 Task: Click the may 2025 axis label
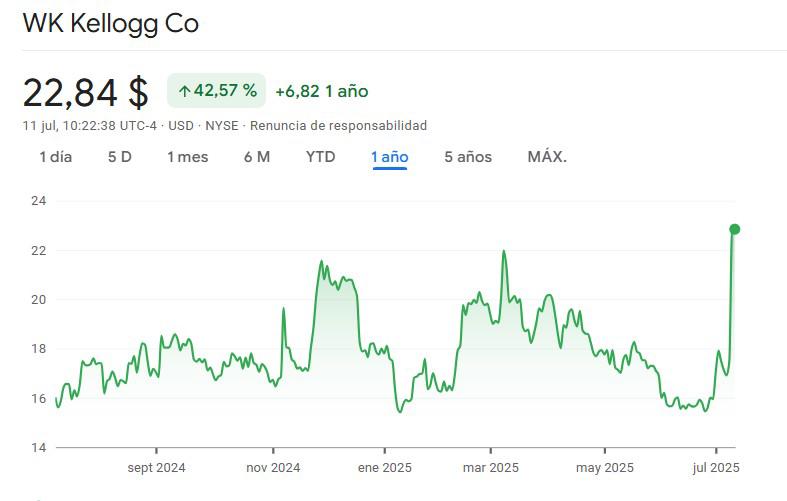605,468
